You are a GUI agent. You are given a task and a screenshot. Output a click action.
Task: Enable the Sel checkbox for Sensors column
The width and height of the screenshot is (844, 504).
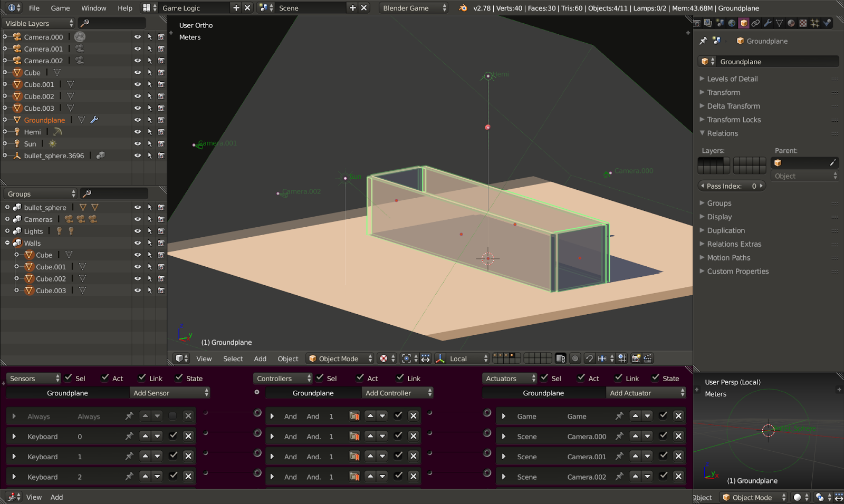point(68,377)
